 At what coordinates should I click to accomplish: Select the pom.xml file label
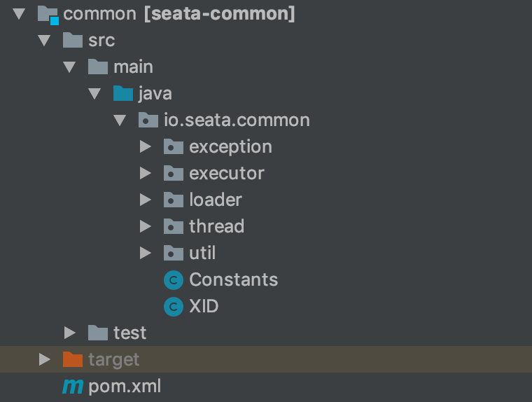[125, 386]
